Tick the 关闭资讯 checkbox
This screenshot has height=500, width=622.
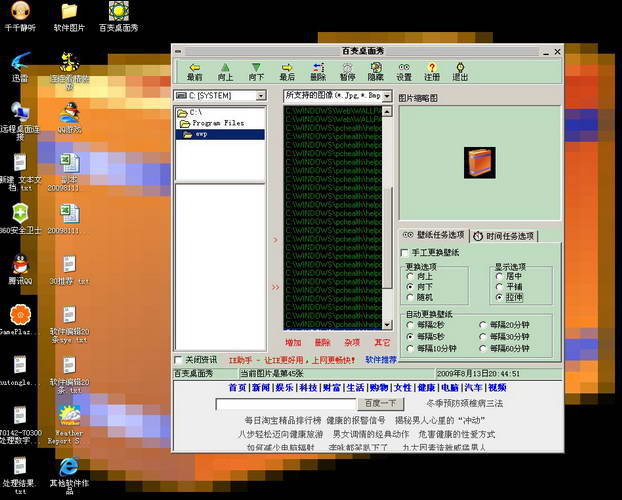(x=179, y=360)
